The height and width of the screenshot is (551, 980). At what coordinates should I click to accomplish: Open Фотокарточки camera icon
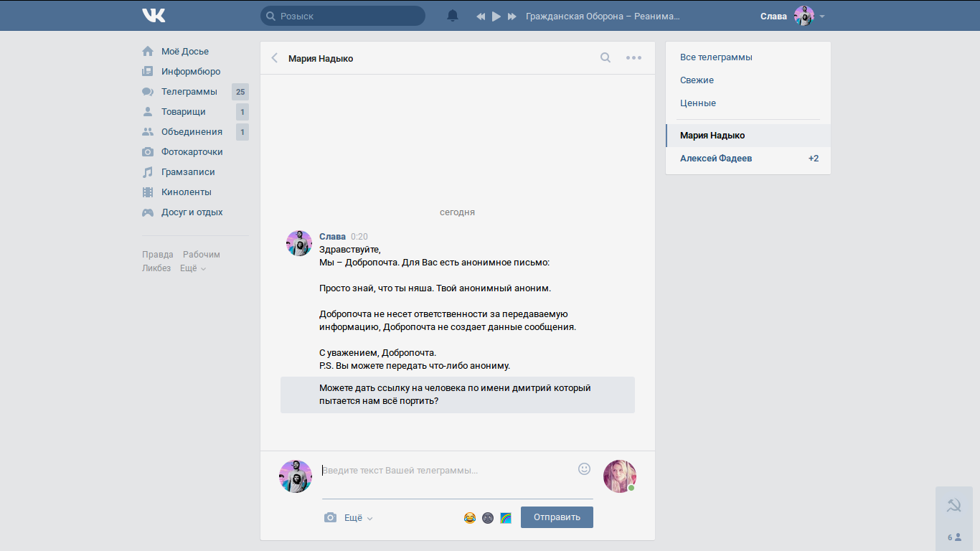click(148, 152)
